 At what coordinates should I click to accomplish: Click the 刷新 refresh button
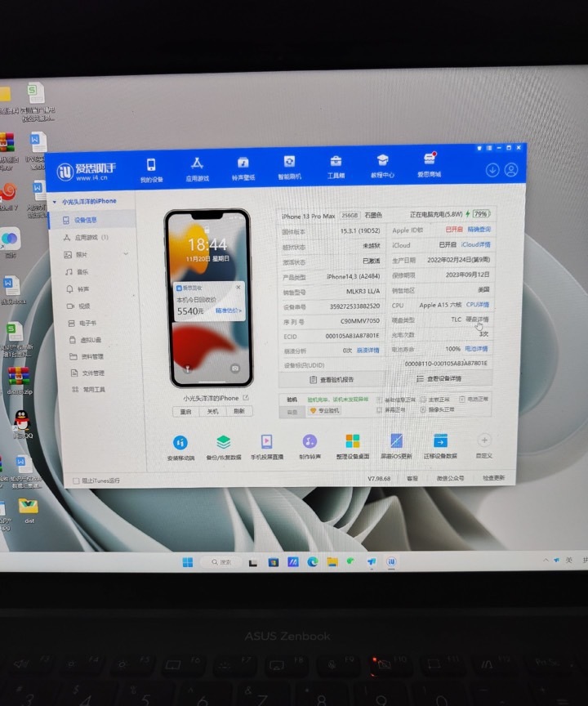(239, 411)
